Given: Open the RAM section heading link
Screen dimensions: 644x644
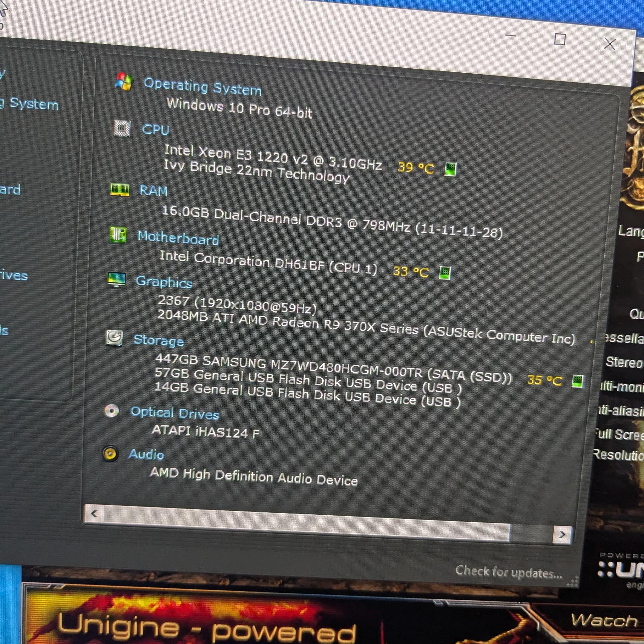Looking at the screenshot, I should (x=153, y=191).
